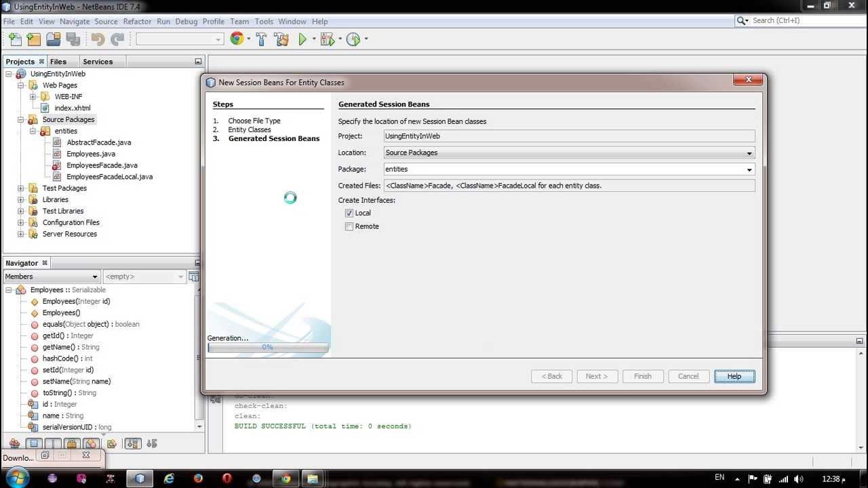
Task: Expand the Configuration Files node
Action: (21, 222)
